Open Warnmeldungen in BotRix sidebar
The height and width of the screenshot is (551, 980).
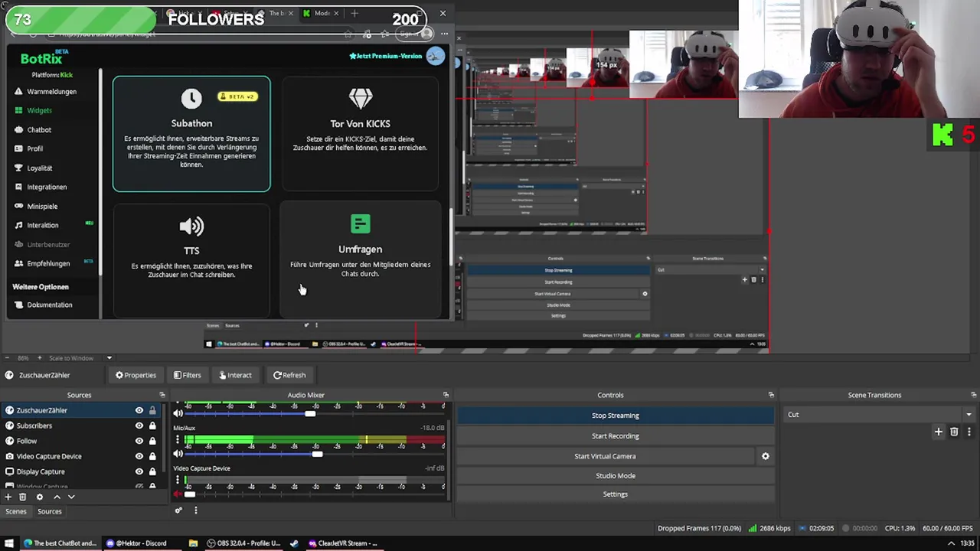point(51,91)
